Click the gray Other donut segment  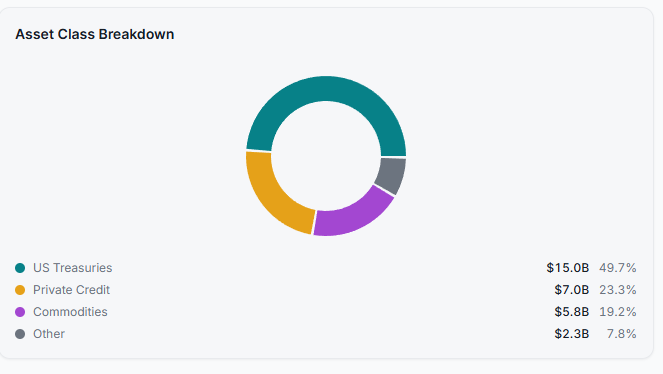(392, 175)
